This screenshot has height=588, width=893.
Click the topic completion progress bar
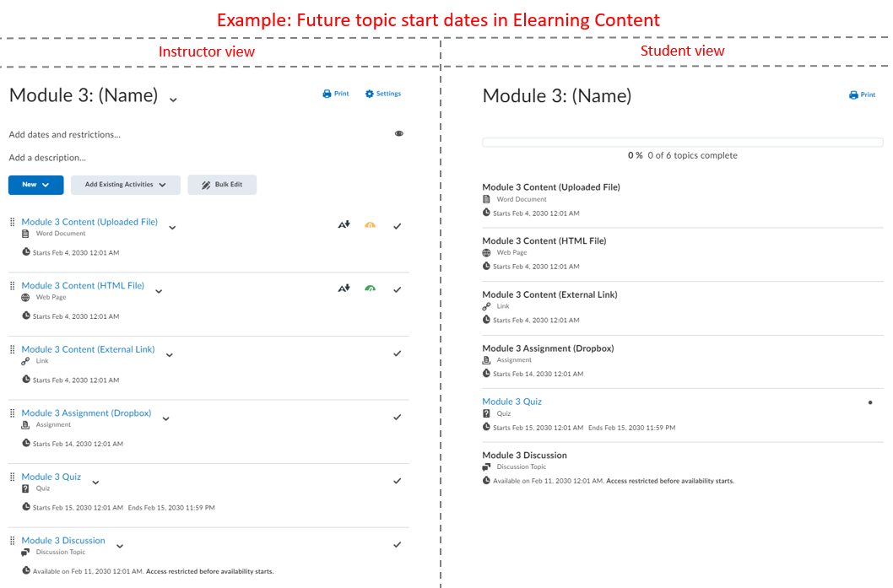(682, 141)
